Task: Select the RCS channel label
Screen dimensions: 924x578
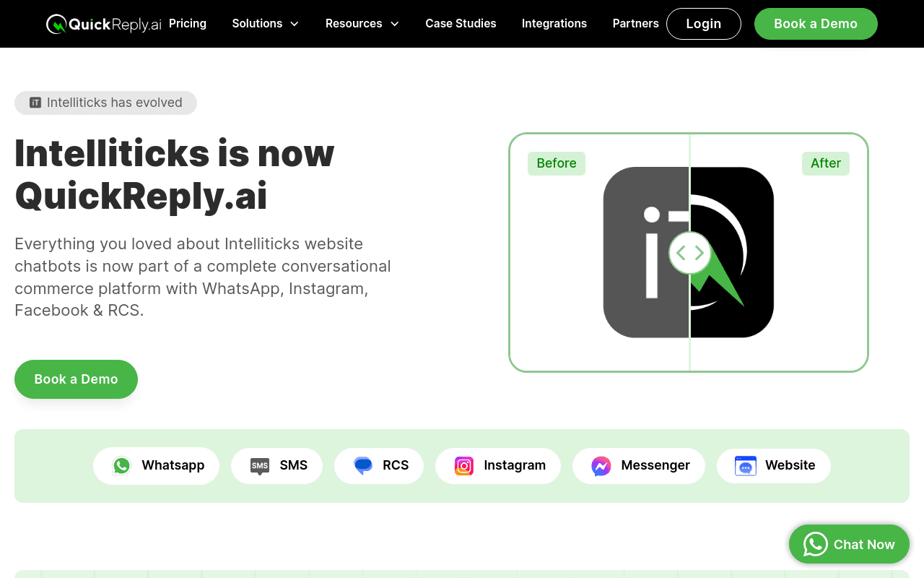Action: point(396,465)
